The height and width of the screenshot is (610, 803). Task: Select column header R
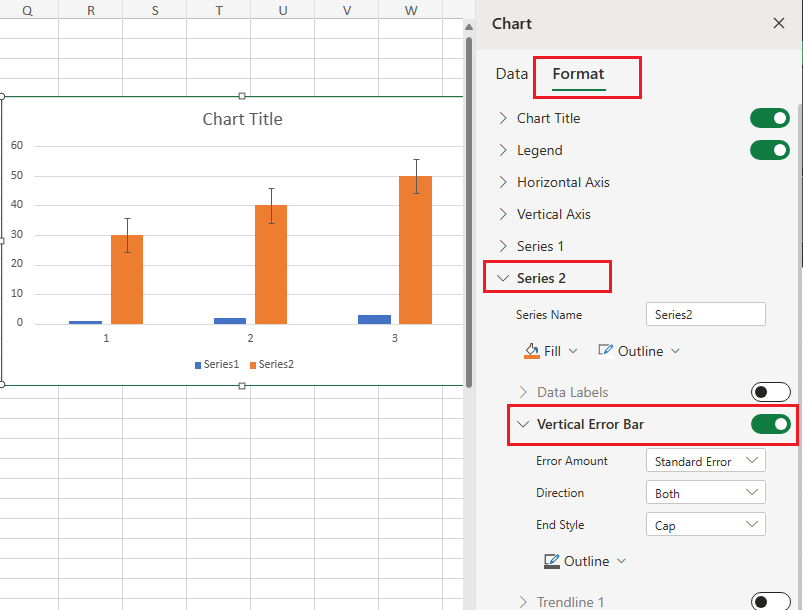(91, 10)
